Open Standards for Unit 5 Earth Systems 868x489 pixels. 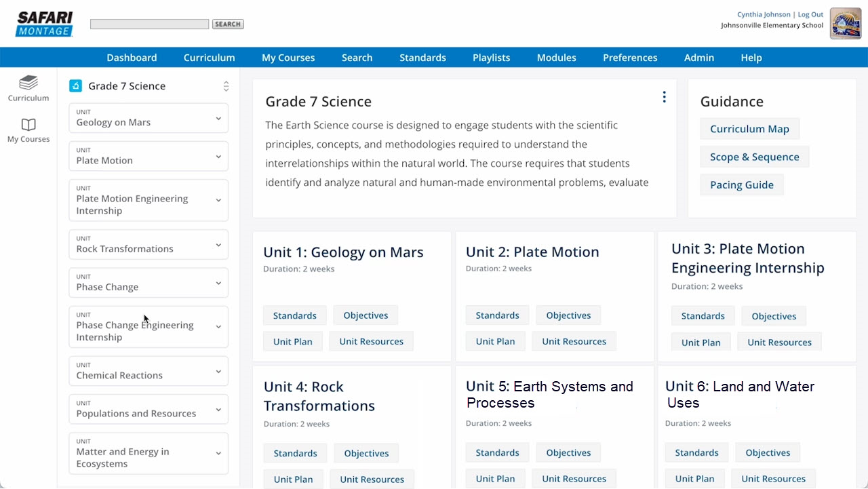coord(497,452)
